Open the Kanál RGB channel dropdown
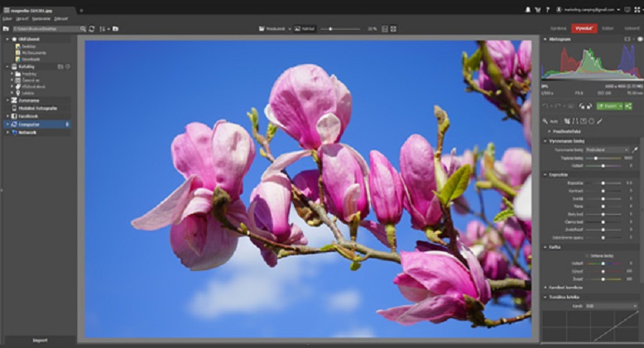The image size is (644, 348). pos(611,306)
